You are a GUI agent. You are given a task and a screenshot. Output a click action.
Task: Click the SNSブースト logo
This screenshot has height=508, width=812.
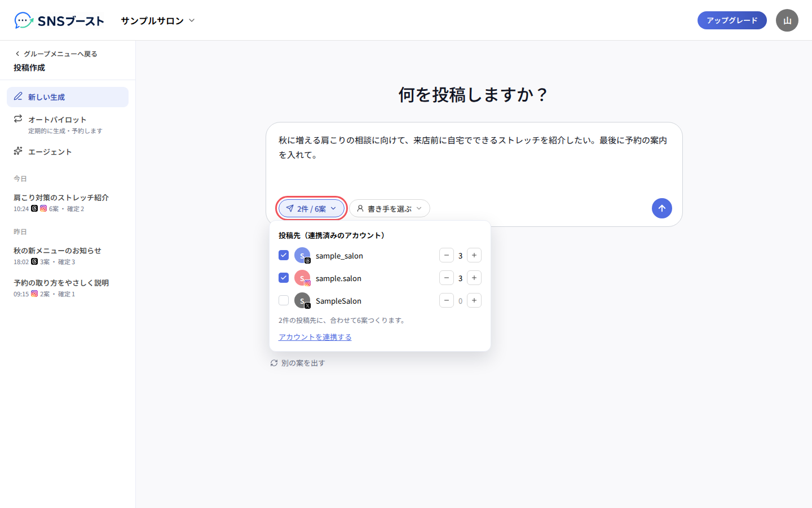click(59, 21)
